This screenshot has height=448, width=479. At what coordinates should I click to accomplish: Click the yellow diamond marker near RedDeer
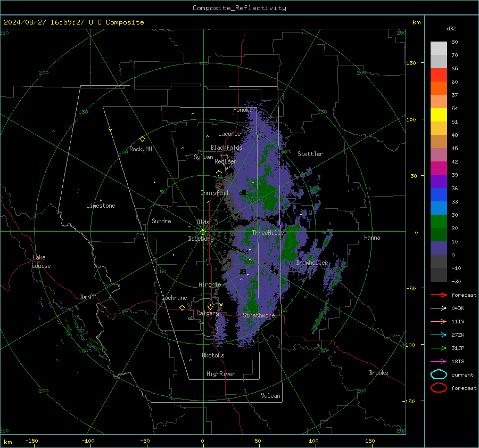pyautogui.click(x=219, y=173)
